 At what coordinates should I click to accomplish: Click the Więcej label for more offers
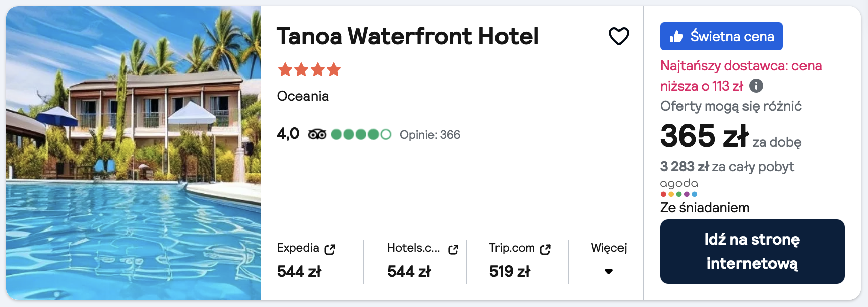609,248
